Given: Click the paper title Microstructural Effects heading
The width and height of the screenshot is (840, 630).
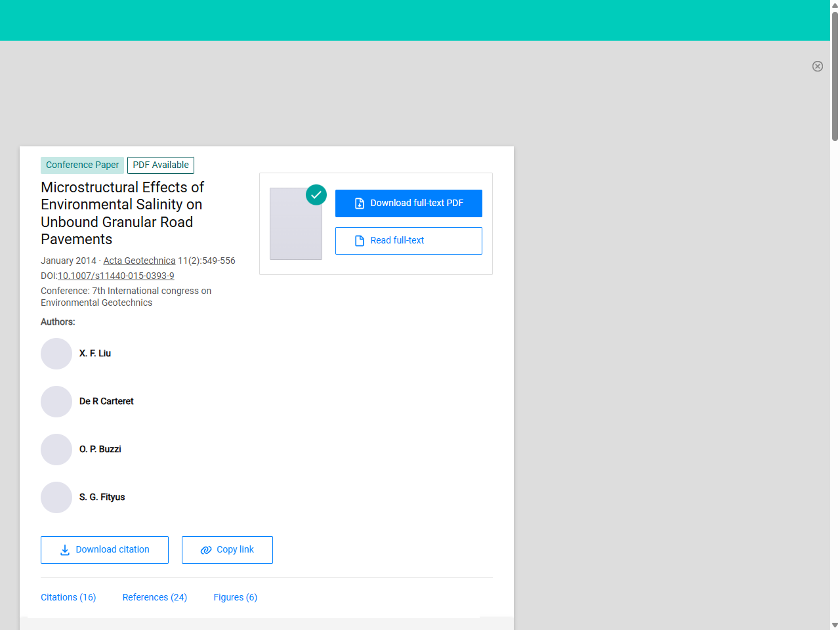Looking at the screenshot, I should 123,213.
